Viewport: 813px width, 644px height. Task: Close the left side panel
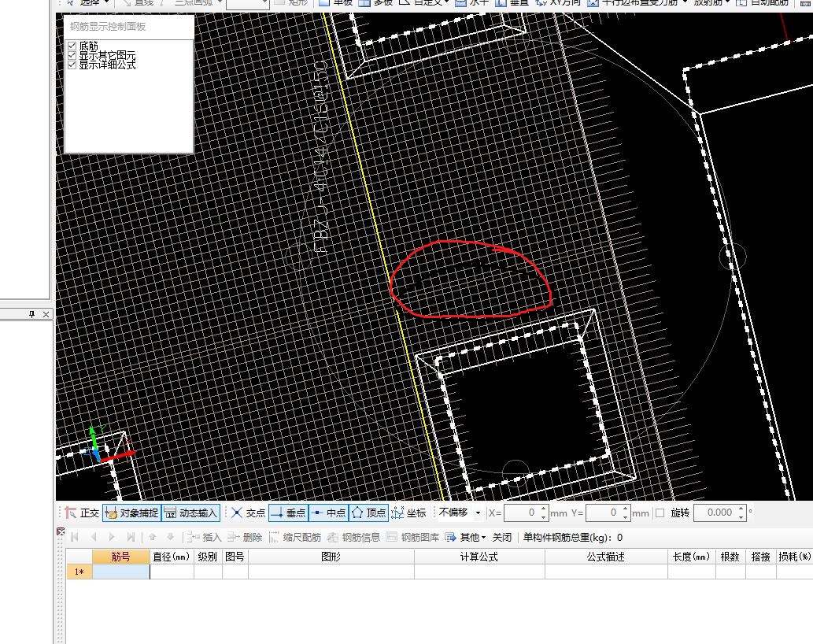click(x=46, y=314)
